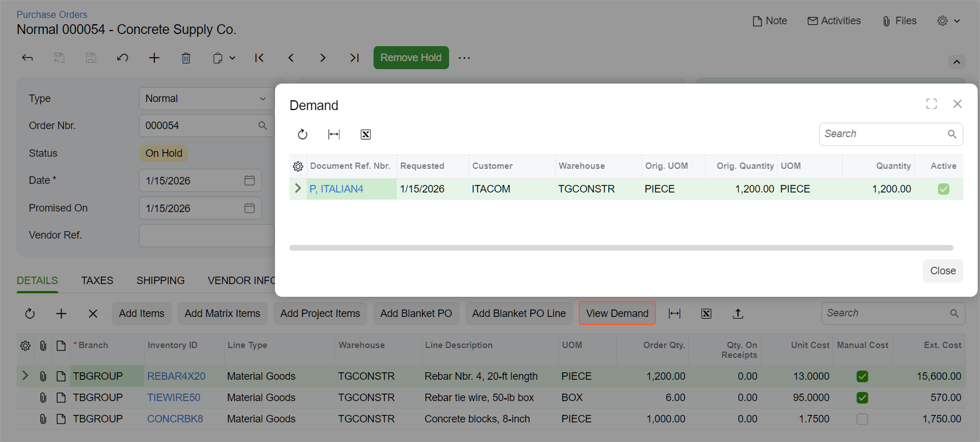This screenshot has height=442, width=980.
Task: Click the Demand dialog horizontal scrollbar
Action: (x=621, y=248)
